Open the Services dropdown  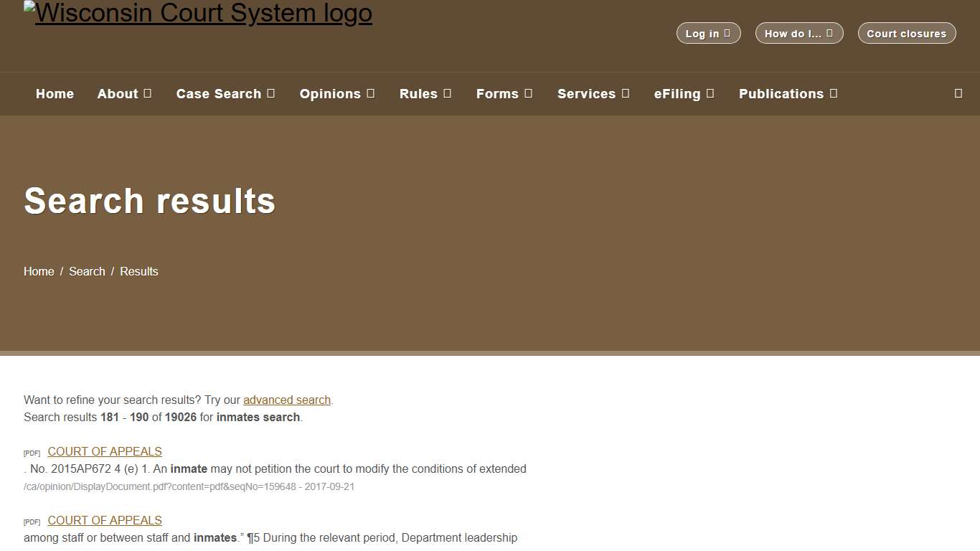point(593,93)
